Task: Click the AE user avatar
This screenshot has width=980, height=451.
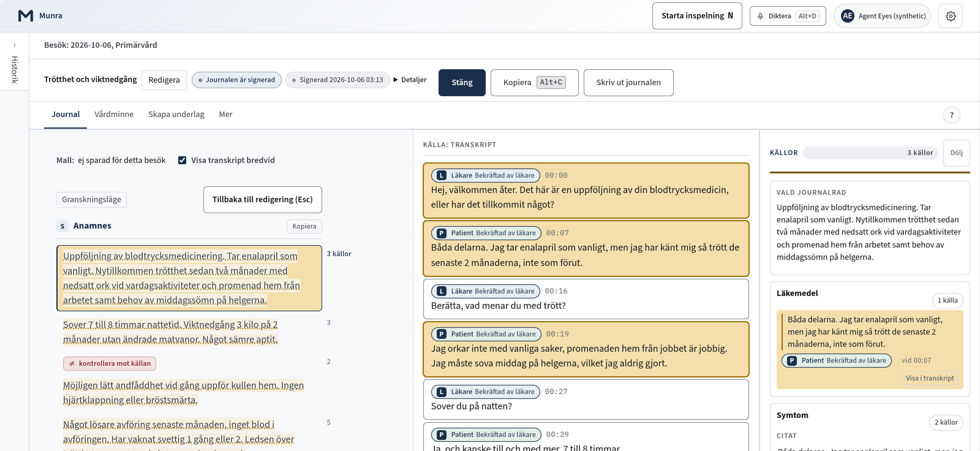Action: pos(848,16)
